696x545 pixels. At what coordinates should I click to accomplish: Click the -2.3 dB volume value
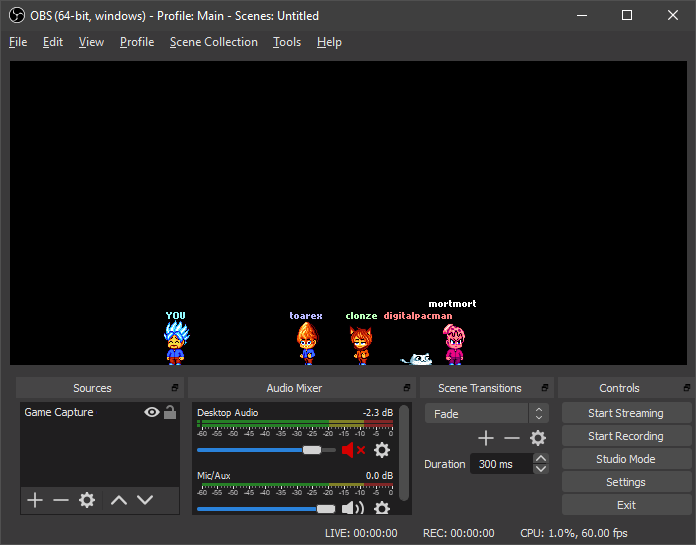377,413
